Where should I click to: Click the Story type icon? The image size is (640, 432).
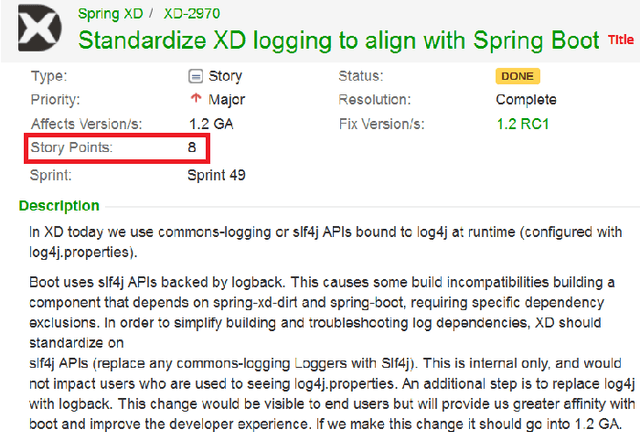pos(195,76)
